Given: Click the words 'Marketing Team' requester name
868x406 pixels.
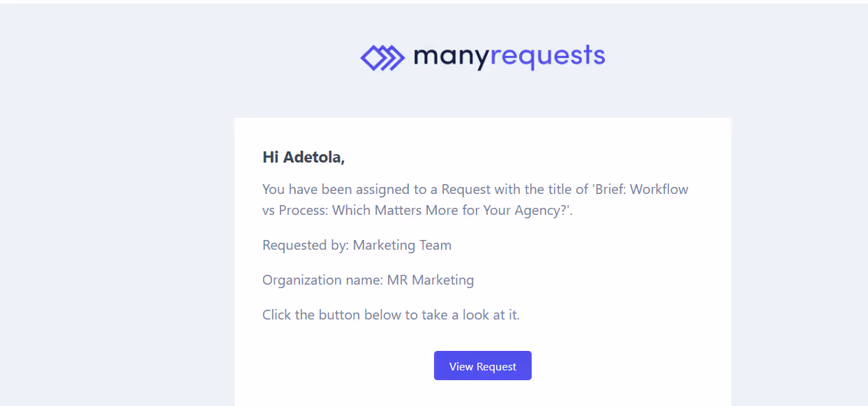Looking at the screenshot, I should tap(402, 245).
